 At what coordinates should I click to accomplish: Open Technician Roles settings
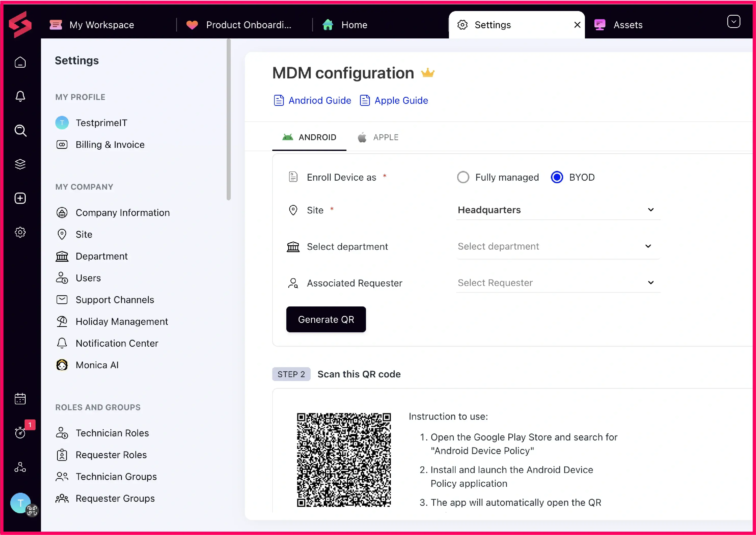click(102, 433)
